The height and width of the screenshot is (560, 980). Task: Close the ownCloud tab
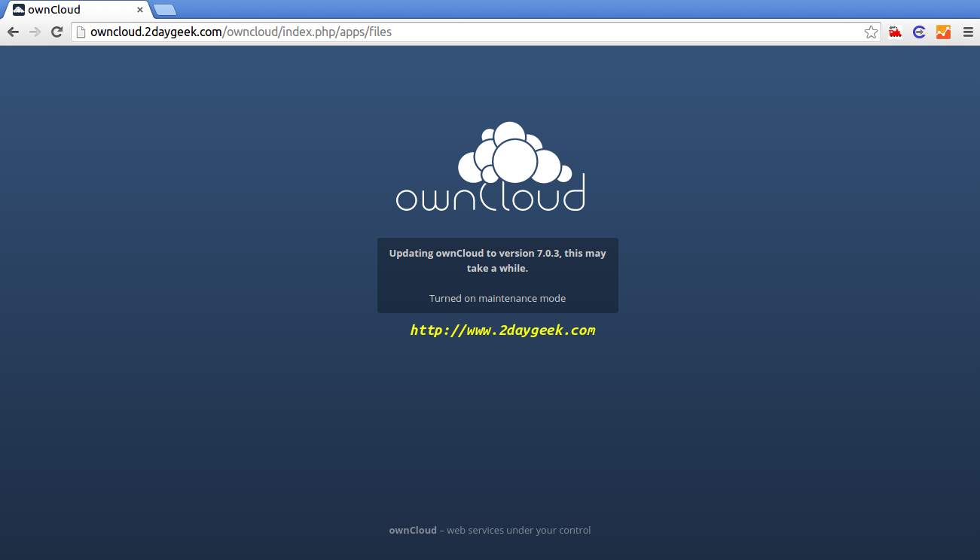(x=140, y=10)
